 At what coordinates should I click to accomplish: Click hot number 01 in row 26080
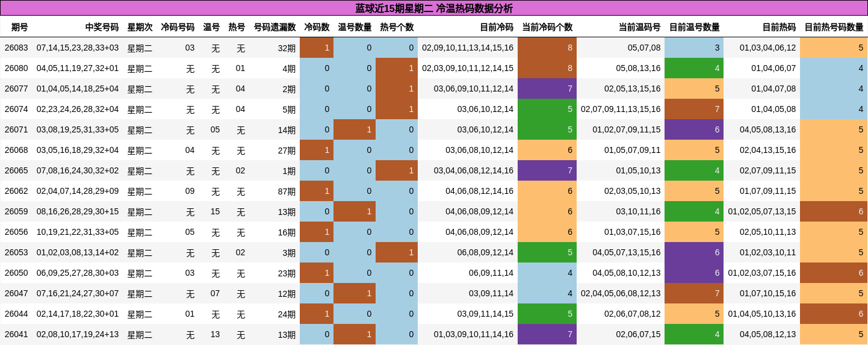(240, 68)
